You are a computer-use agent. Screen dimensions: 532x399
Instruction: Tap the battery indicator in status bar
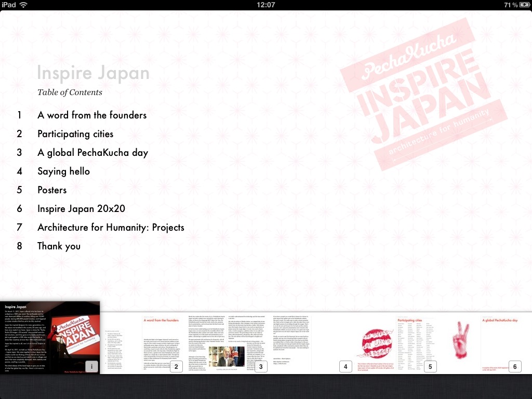click(x=523, y=5)
